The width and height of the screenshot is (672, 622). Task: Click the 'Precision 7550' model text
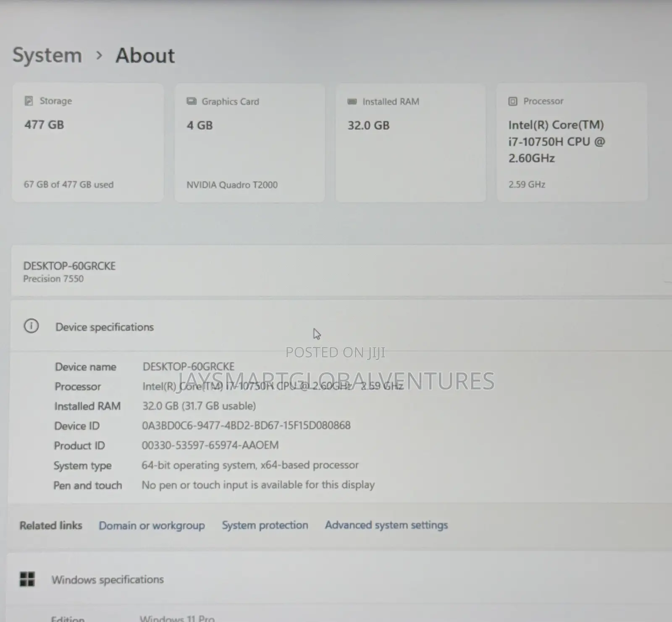(53, 279)
